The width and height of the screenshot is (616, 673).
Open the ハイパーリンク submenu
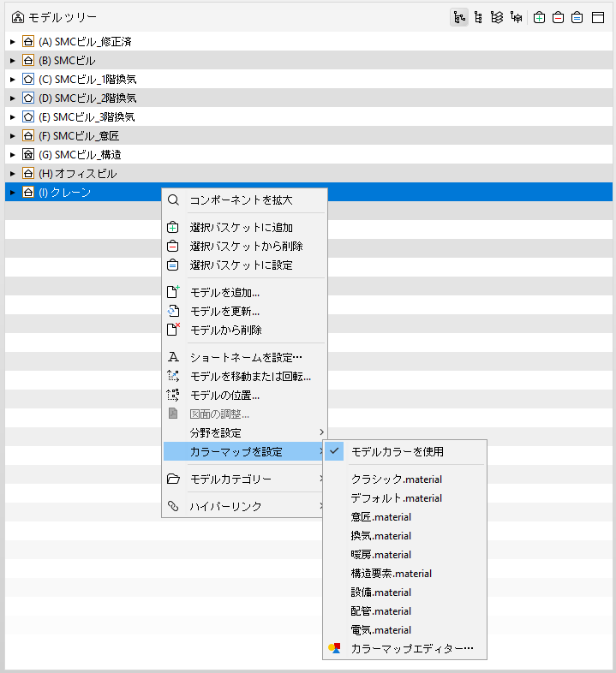[244, 507]
